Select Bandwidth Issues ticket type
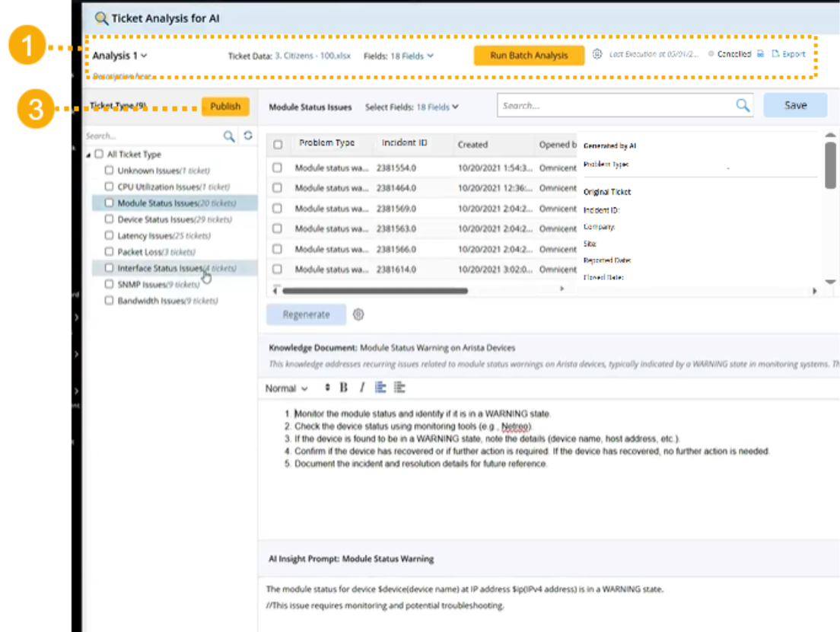This screenshot has width=840, height=632. (x=167, y=301)
